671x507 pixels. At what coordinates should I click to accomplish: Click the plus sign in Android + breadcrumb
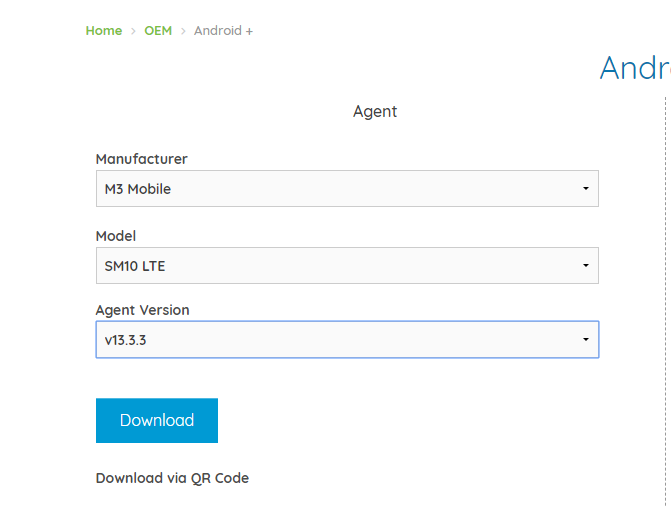click(x=249, y=31)
